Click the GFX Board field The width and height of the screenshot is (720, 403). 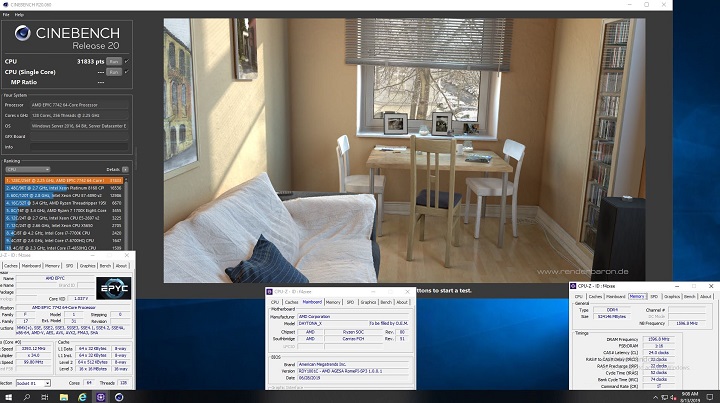coord(79,136)
